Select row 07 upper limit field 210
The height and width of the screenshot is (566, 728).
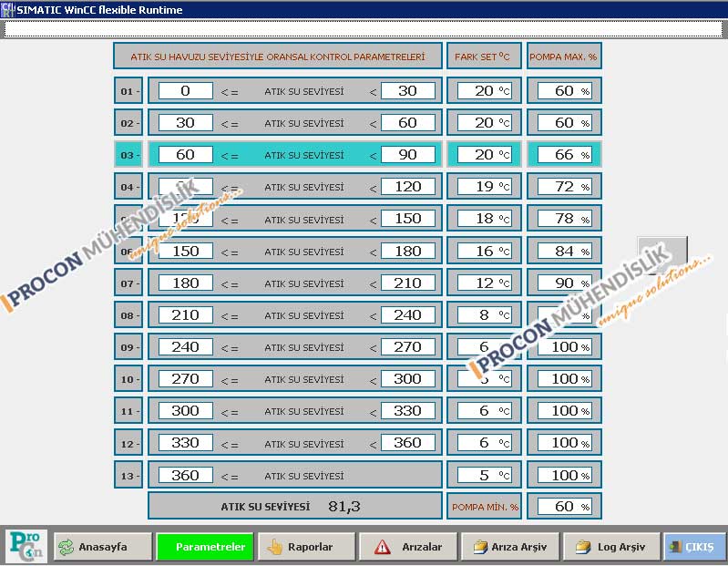tap(407, 283)
